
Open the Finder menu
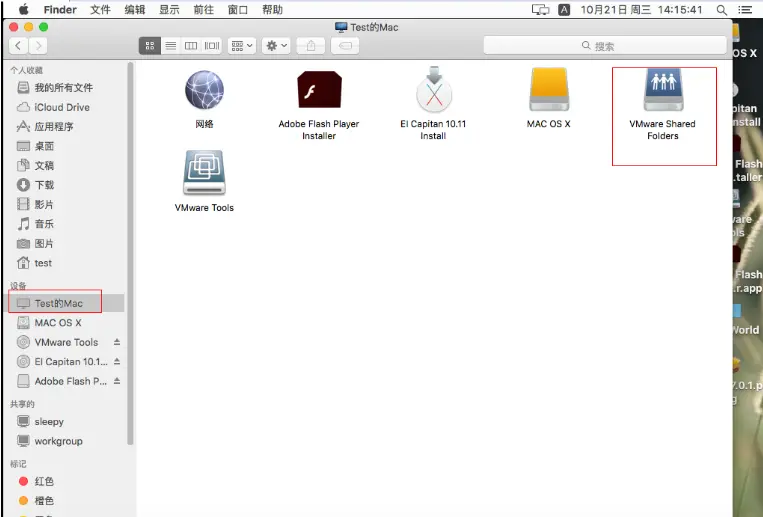tap(60, 10)
